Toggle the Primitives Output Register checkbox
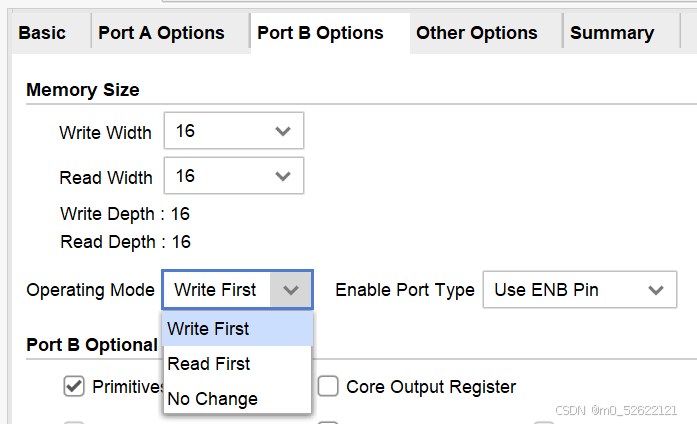This screenshot has height=424, width=697. [x=73, y=386]
